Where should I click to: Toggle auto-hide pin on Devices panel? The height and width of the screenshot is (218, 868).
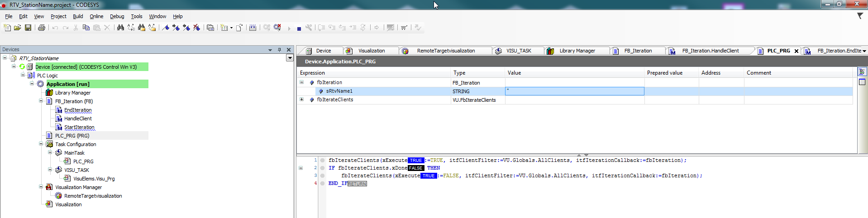point(279,50)
